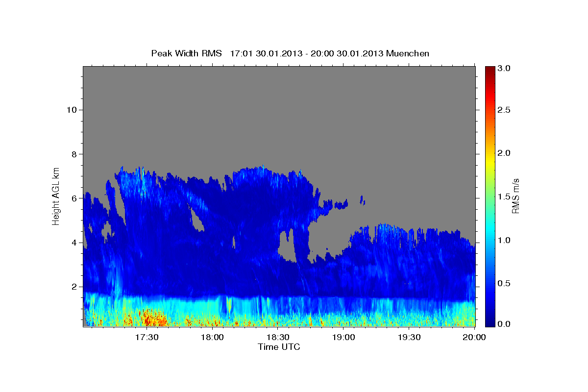Click the 'Time UTC' axis label

click(x=279, y=347)
